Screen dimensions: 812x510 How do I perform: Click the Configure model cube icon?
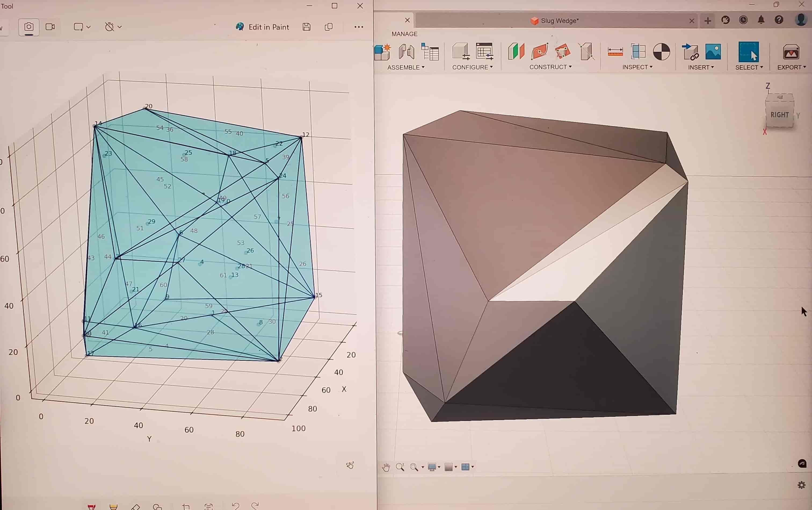coord(461,52)
